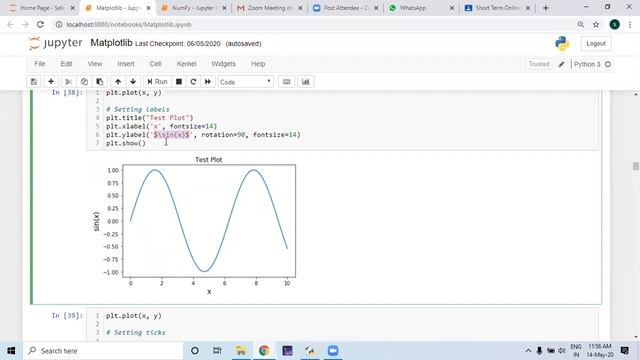The width and height of the screenshot is (640, 360).
Task: Show hidden system tray icons
Action: pyautogui.click(x=528, y=351)
